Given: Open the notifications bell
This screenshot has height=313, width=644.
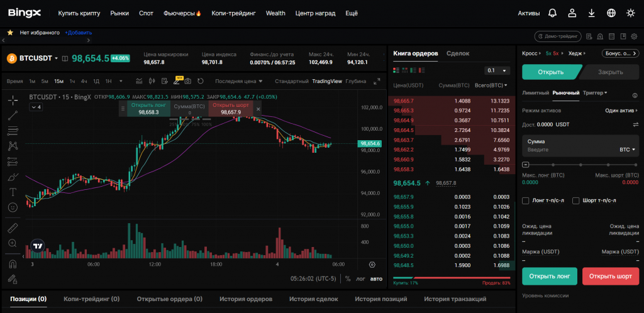Looking at the screenshot, I should pos(552,13).
